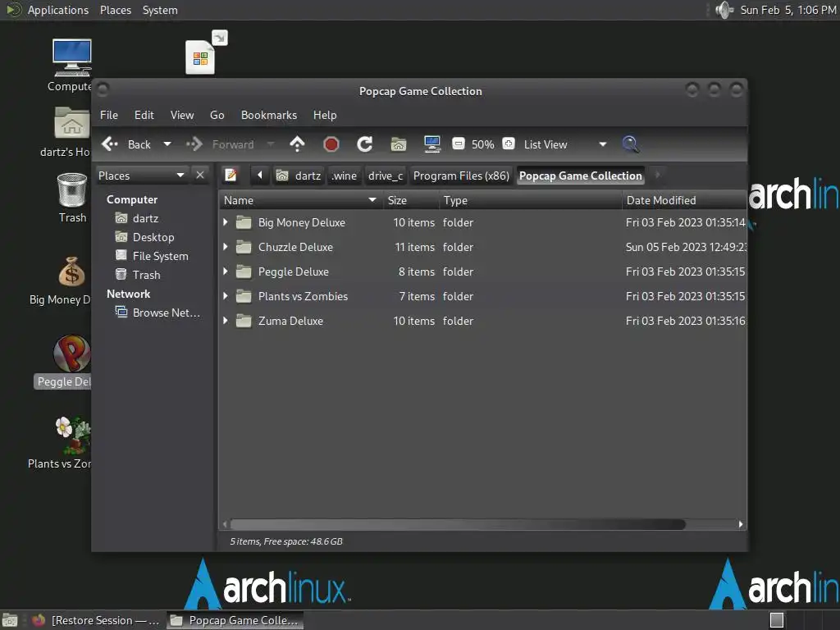Jump to .wine in path bar
The image size is (840, 630).
(344, 176)
